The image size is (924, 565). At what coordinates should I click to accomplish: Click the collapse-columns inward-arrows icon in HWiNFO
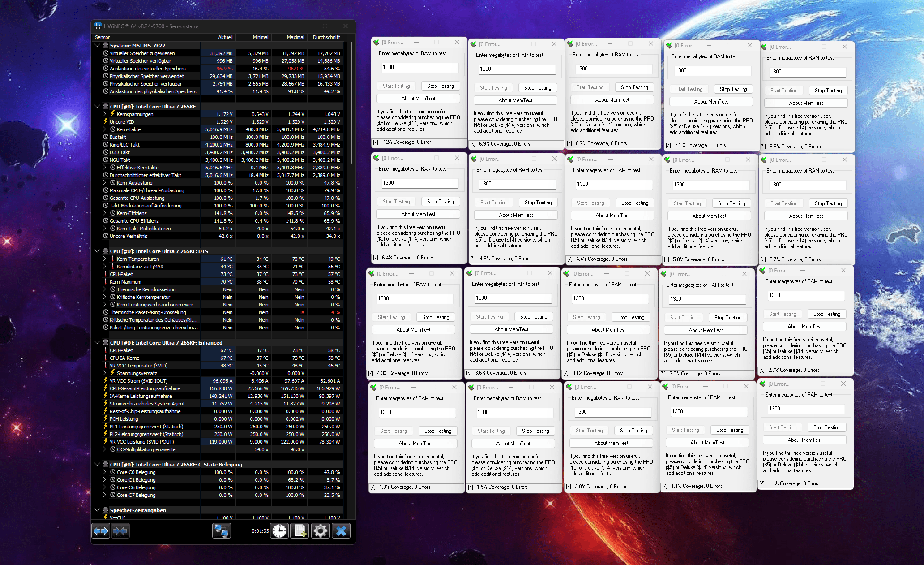pos(120,531)
